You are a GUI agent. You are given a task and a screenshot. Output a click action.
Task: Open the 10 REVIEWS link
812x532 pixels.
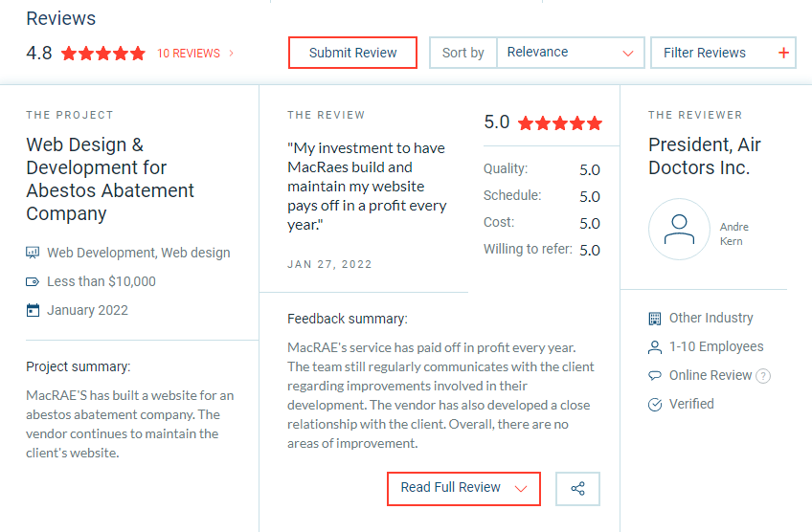[x=189, y=54]
